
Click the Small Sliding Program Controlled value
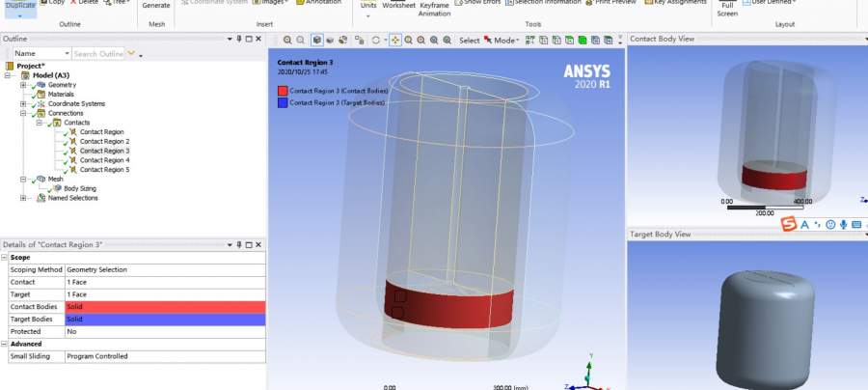click(x=165, y=356)
